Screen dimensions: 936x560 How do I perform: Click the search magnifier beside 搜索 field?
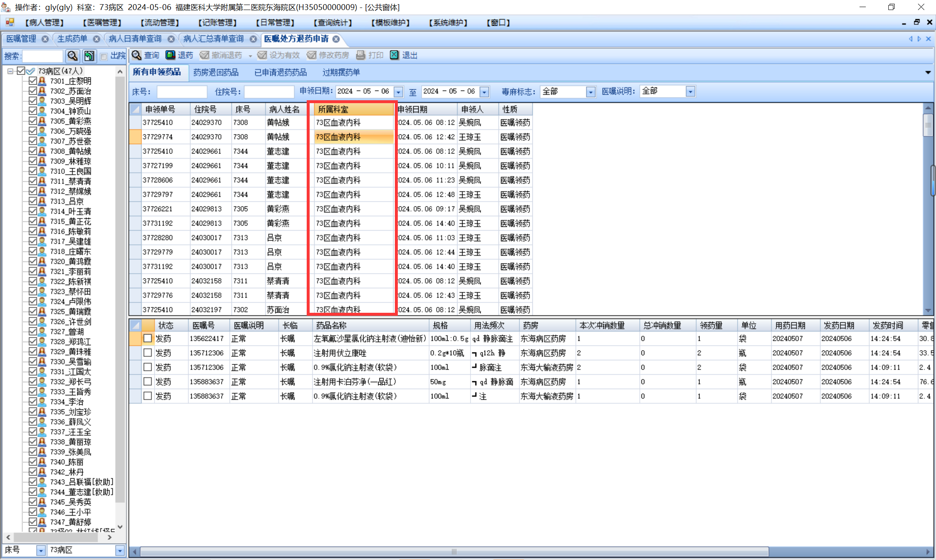tap(73, 56)
